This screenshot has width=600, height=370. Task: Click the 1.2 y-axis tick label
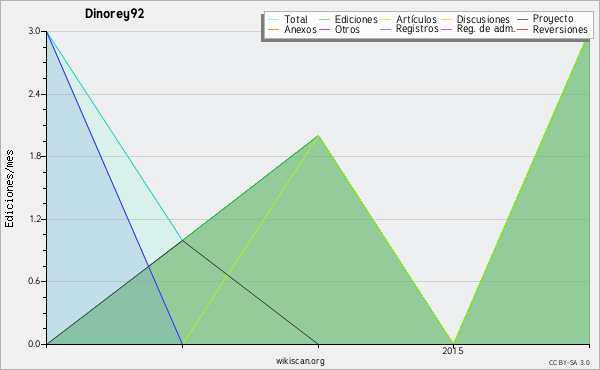[34, 219]
